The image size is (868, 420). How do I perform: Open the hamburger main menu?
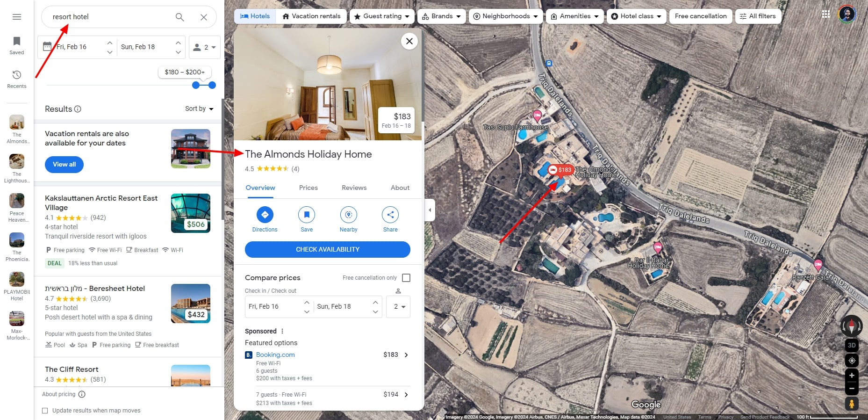point(17,17)
